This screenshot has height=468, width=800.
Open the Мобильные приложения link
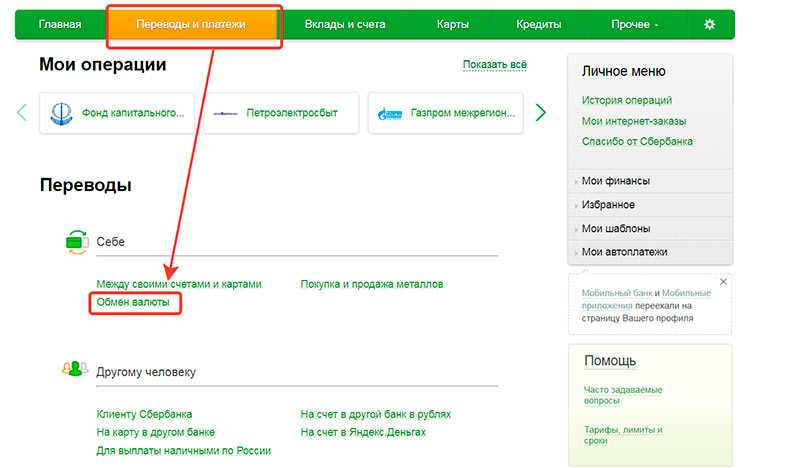click(646, 299)
